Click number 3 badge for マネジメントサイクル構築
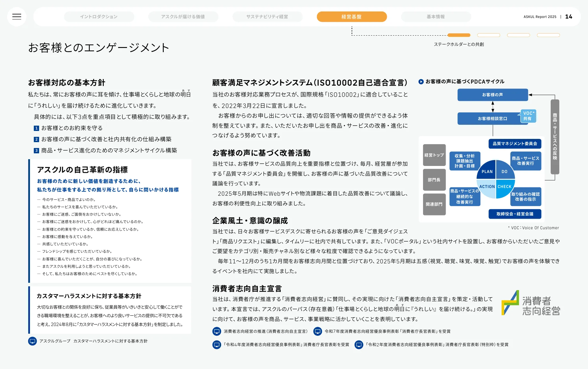Viewport: 588px width, 369px height. coord(36,151)
